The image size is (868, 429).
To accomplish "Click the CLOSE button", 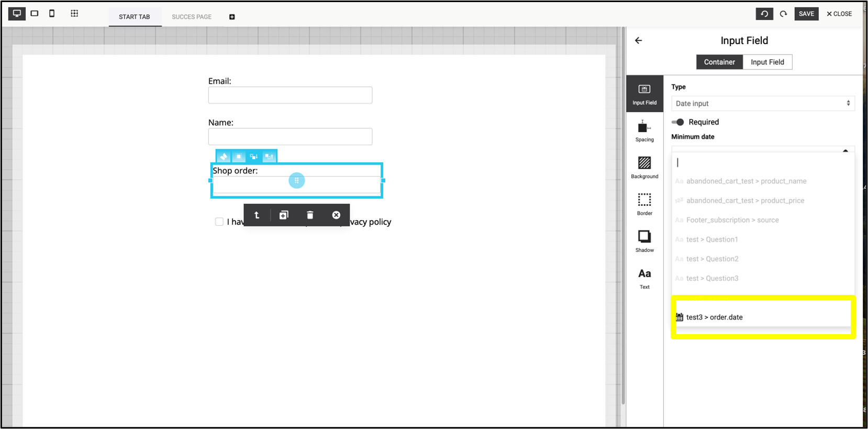I will click(839, 14).
